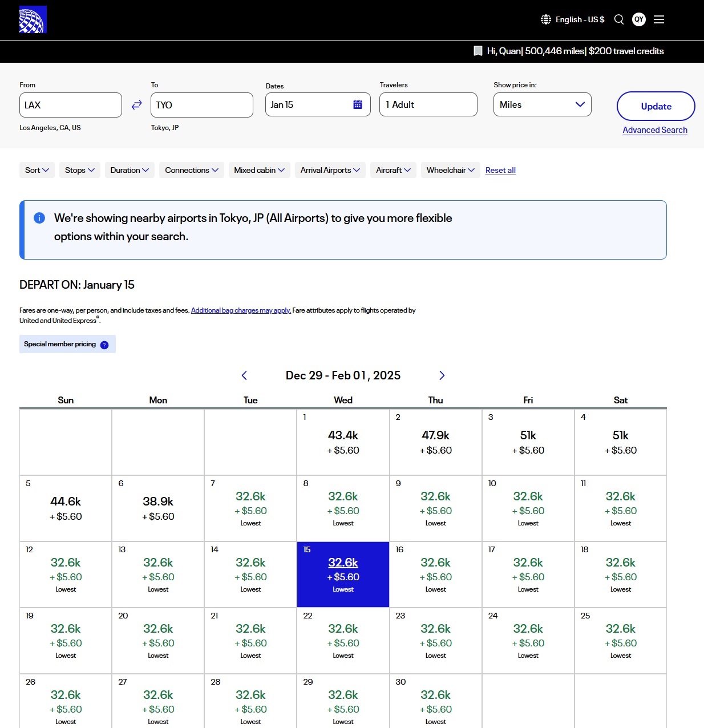Open Additional bag charges may apply link
Image resolution: width=704 pixels, height=728 pixels.
click(x=241, y=310)
